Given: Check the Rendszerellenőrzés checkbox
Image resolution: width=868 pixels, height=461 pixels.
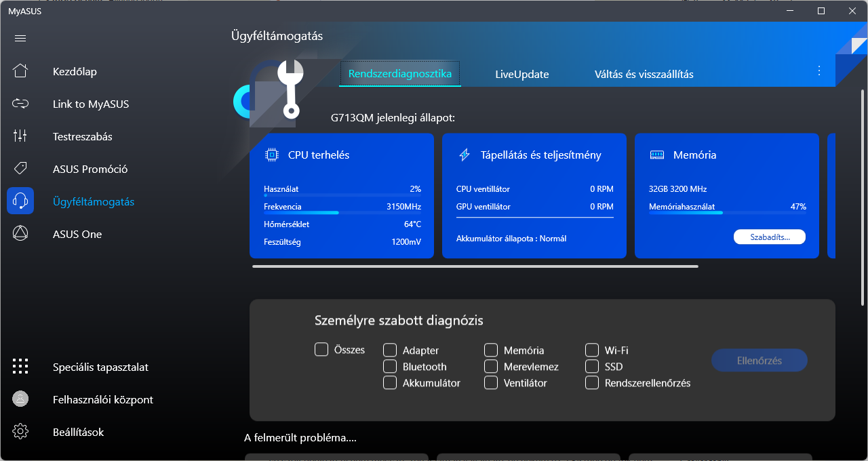Looking at the screenshot, I should tap(592, 382).
